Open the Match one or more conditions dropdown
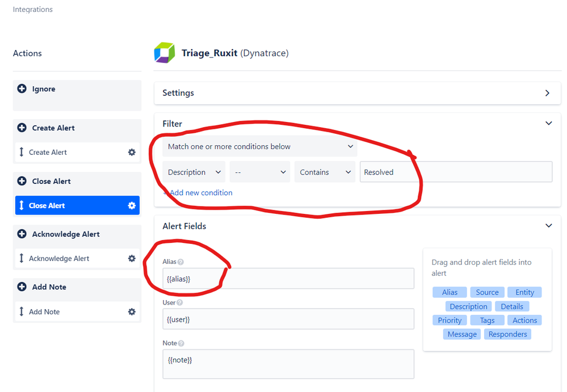This screenshot has width=567, height=392. point(259,146)
